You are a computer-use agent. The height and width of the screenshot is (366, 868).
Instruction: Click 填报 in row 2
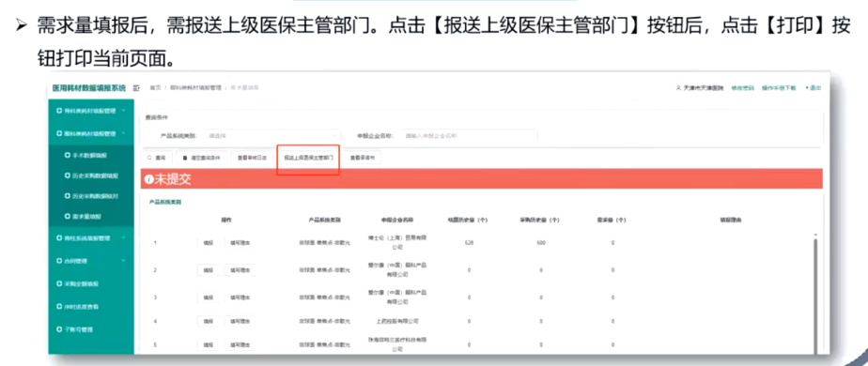(x=209, y=269)
